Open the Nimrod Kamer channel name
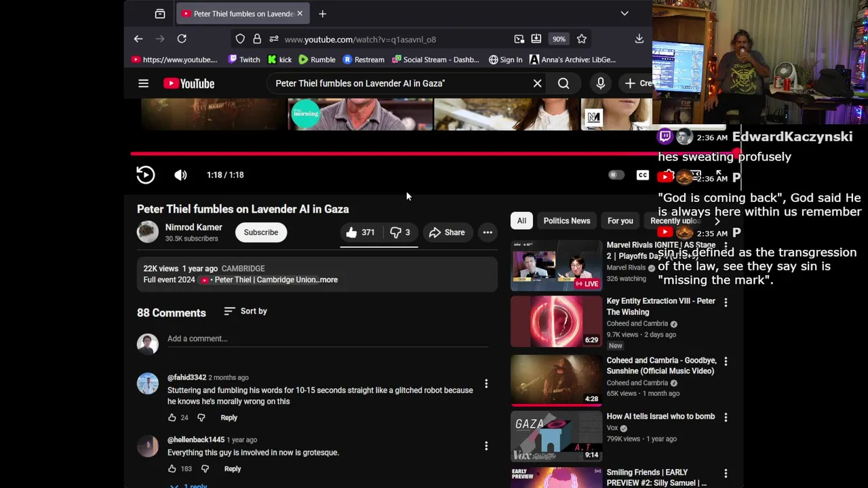This screenshot has height=488, width=868. point(193,227)
